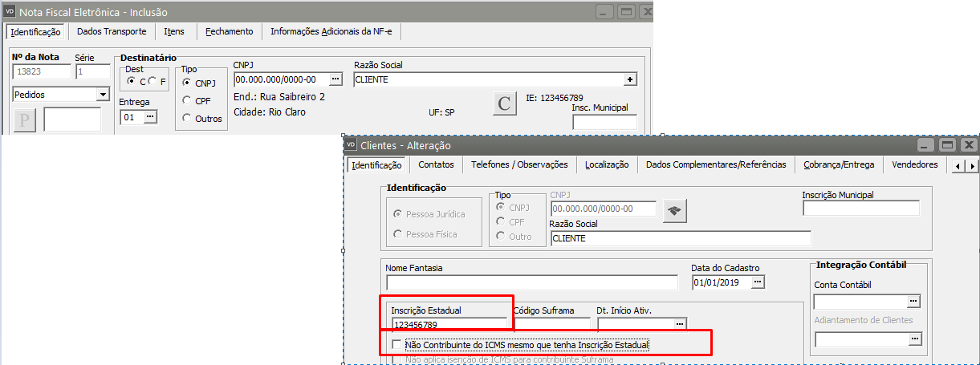Screen dimensions: 980x365
Task: Open Dados Complementares/Referências tab
Action: point(716,164)
